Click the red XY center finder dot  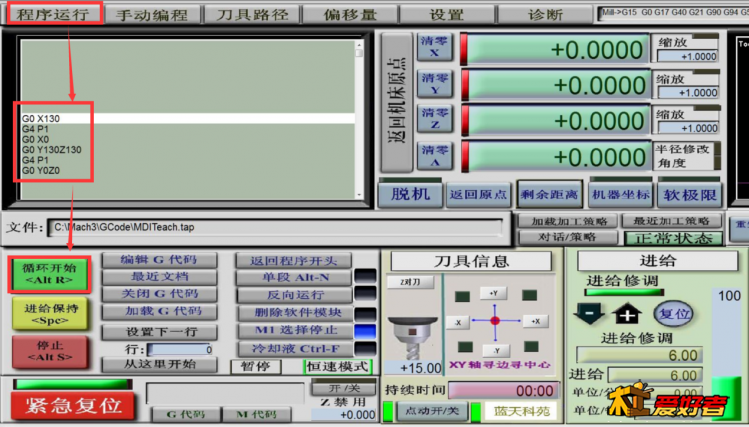coord(495,320)
